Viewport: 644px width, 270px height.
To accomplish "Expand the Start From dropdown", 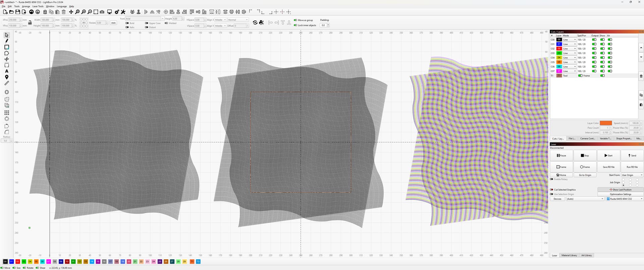I will click(x=632, y=175).
